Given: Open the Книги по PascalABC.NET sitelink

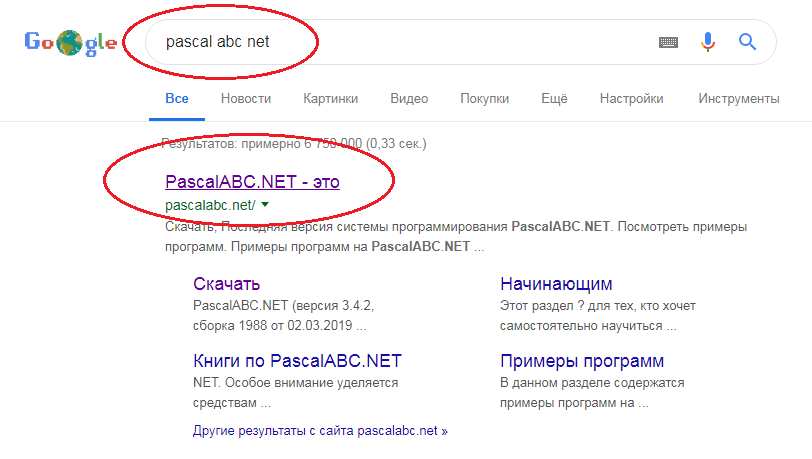Looking at the screenshot, I should (297, 361).
